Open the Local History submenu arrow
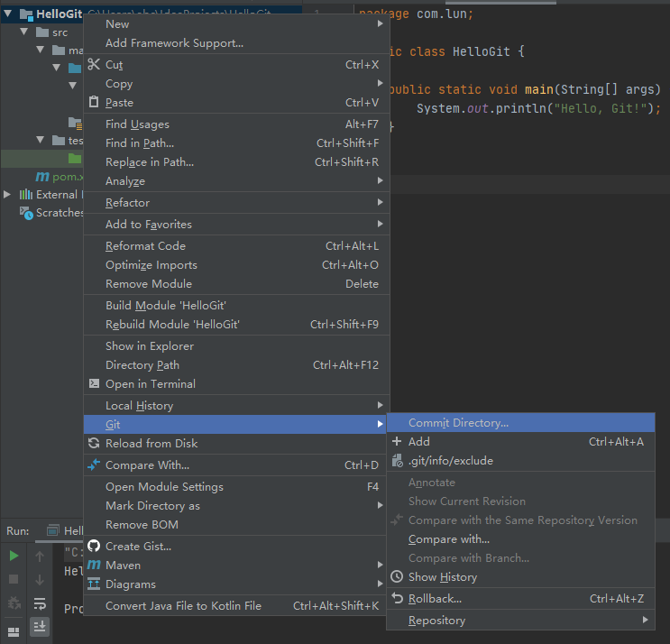This screenshot has height=644, width=670. click(380, 405)
